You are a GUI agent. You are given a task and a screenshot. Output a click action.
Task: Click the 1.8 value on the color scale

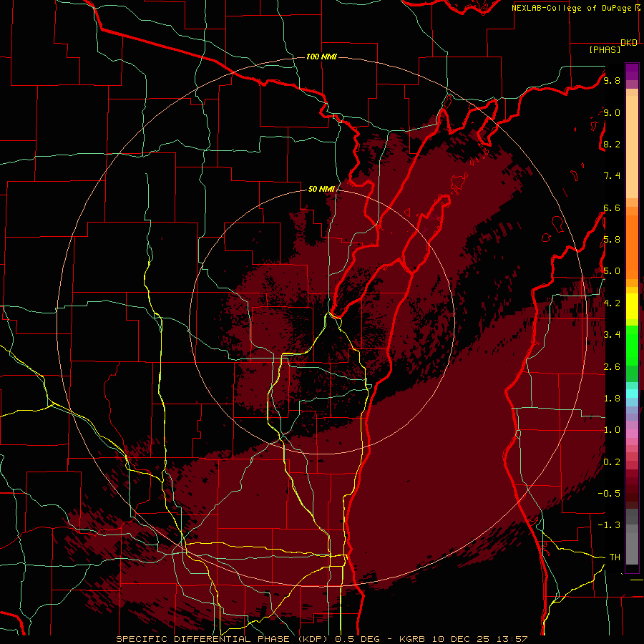tap(612, 399)
